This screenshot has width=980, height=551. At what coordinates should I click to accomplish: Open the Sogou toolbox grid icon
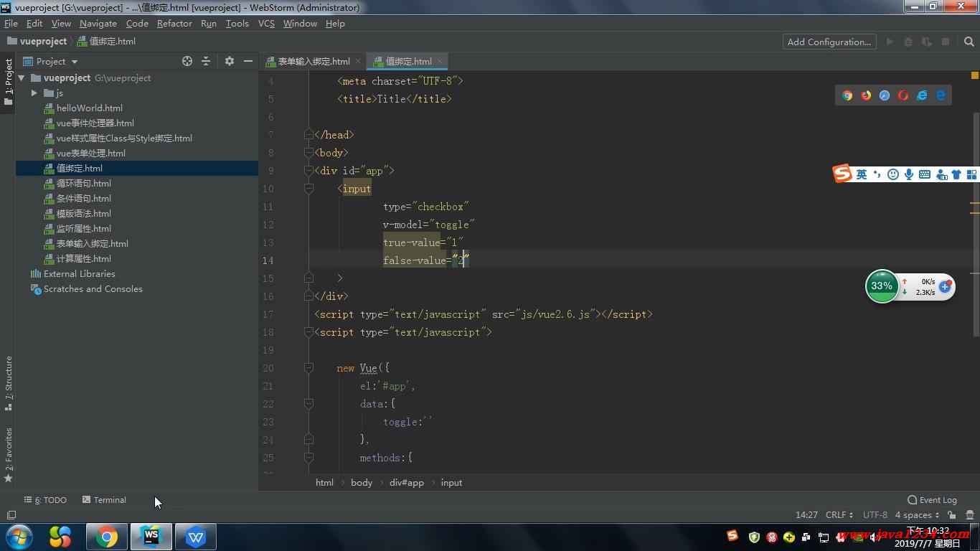tap(972, 174)
